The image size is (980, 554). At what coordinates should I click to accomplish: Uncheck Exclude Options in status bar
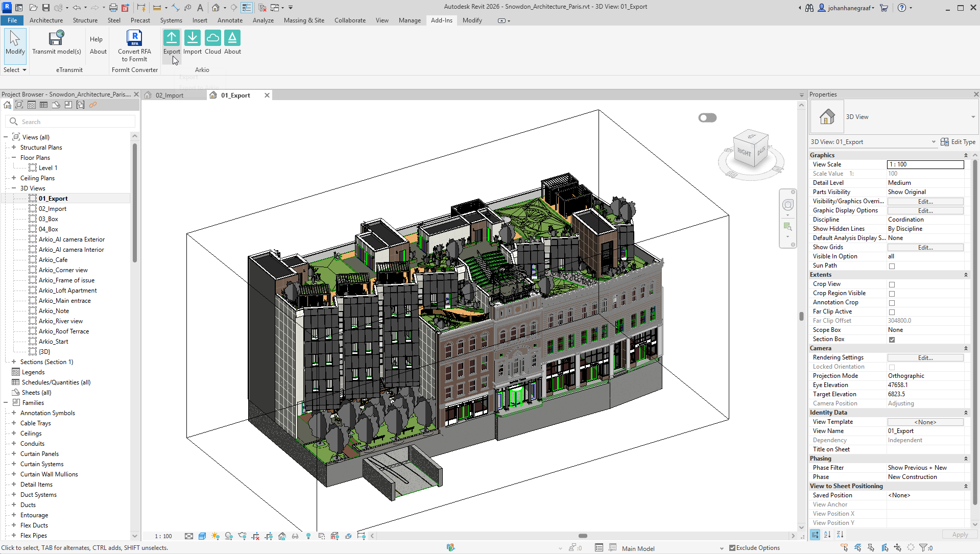point(732,548)
